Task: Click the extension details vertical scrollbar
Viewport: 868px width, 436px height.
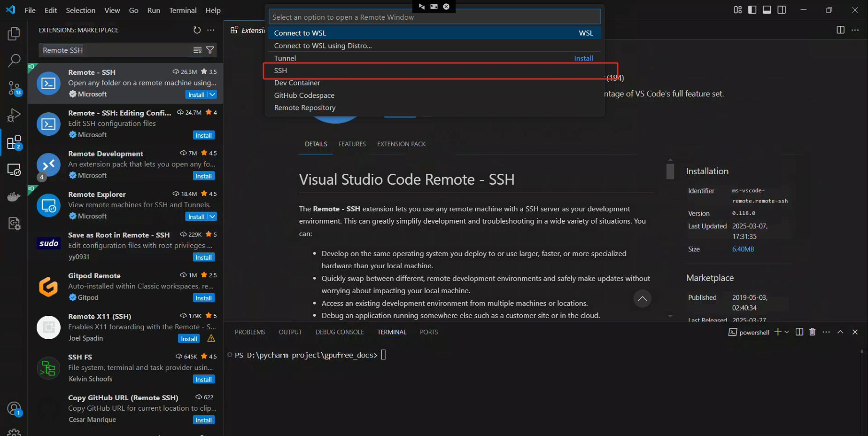Action: coord(670,171)
